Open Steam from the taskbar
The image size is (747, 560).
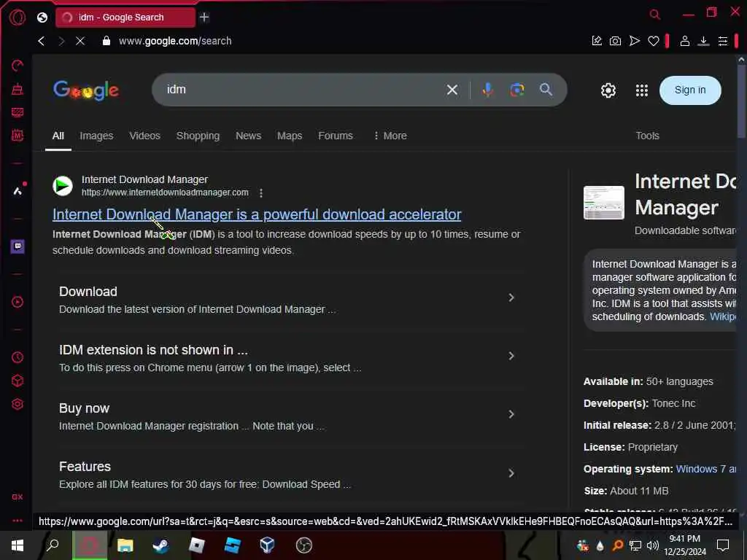(160, 545)
